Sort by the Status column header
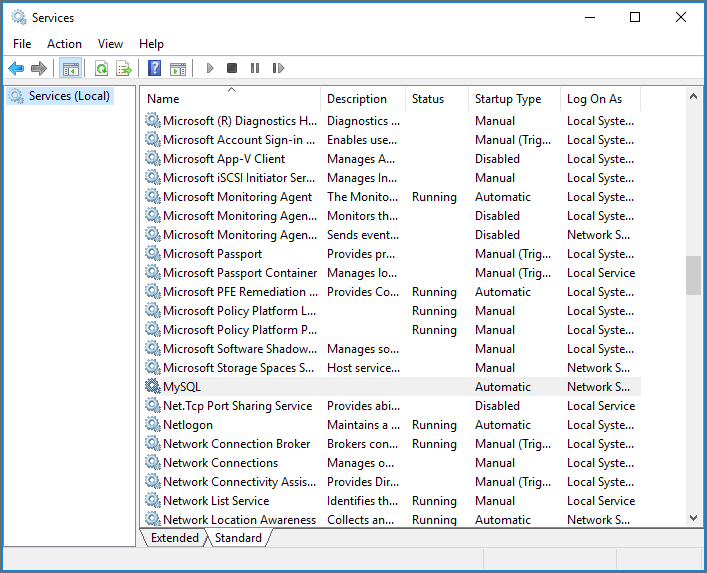The image size is (707, 573). tap(437, 99)
